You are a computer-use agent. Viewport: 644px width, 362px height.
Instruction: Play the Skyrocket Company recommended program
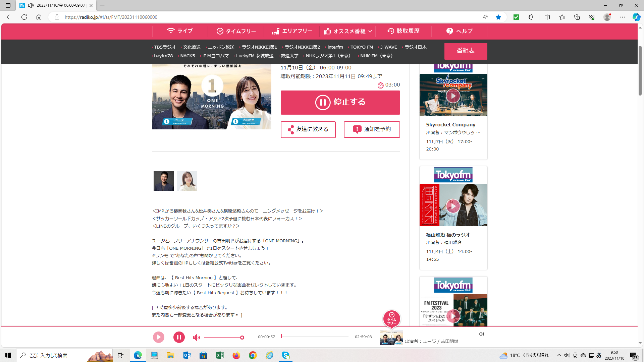coord(453,96)
